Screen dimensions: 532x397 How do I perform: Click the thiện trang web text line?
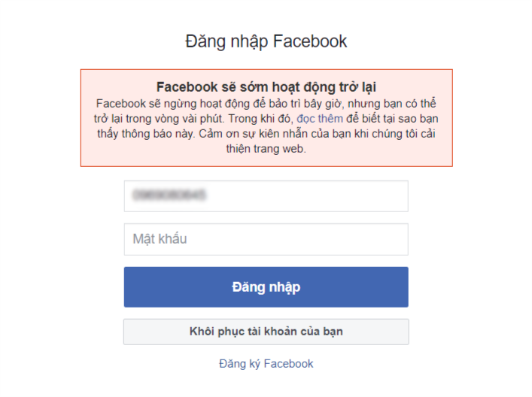click(266, 149)
